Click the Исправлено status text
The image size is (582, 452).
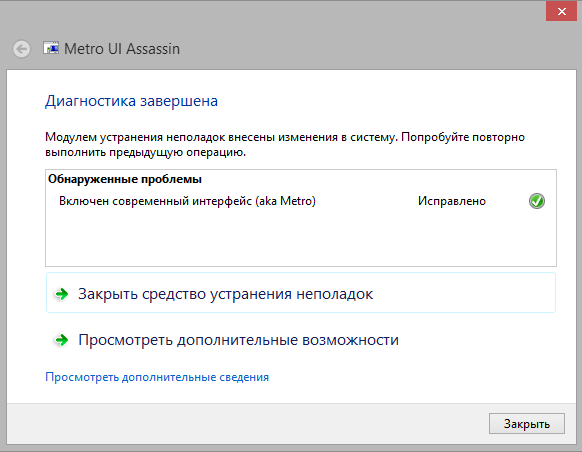tap(452, 201)
